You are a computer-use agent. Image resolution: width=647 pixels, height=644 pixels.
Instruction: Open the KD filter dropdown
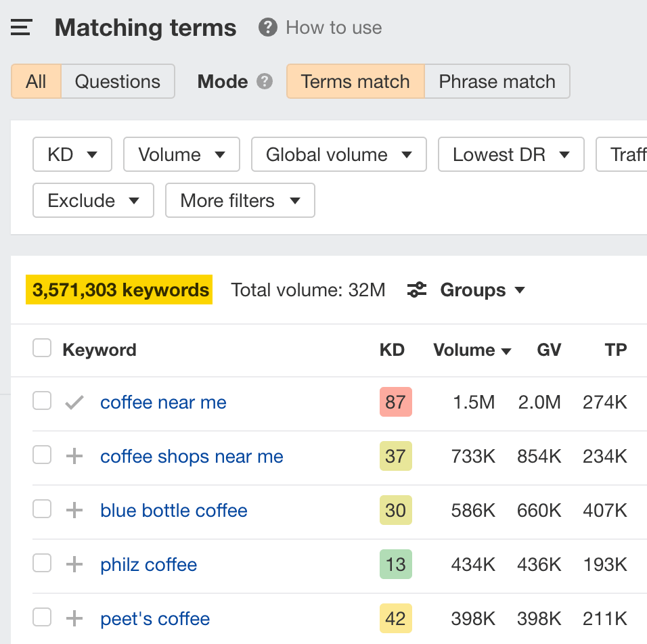[x=72, y=154]
